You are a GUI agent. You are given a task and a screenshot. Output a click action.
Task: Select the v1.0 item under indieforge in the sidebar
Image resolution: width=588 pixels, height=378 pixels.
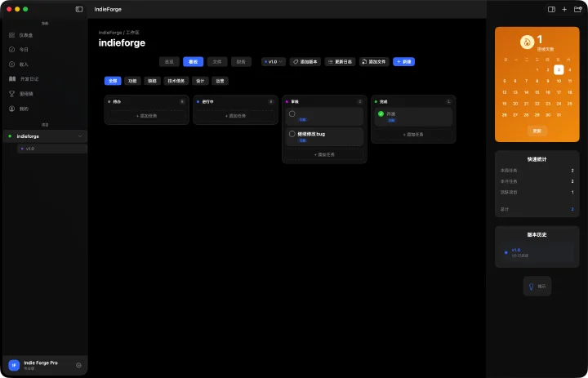[x=52, y=149]
